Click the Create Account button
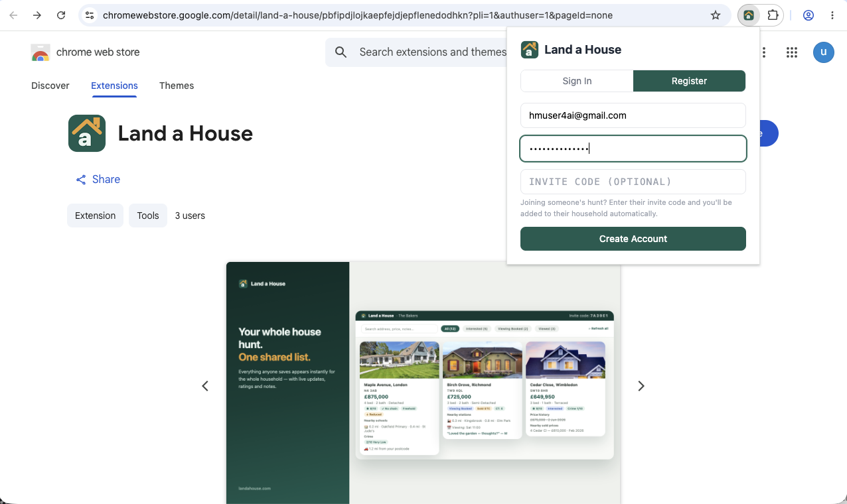Screen dimensions: 847x504 (633, 239)
